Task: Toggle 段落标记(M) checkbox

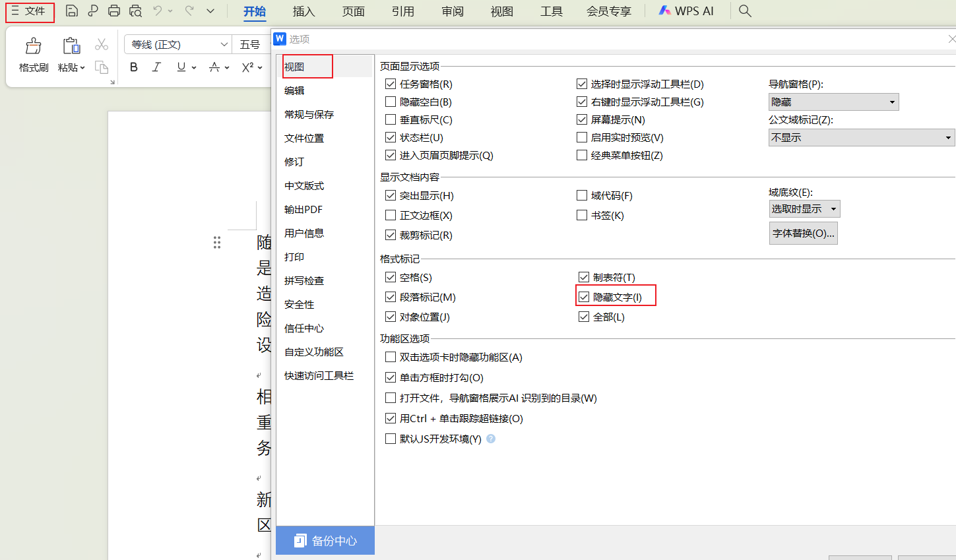Action: click(391, 297)
